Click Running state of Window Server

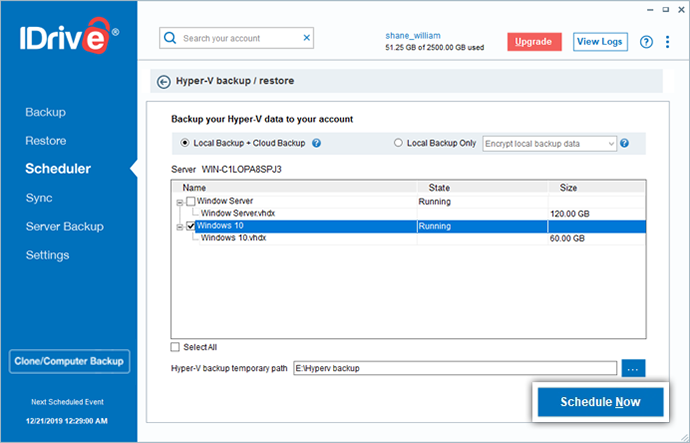coord(434,201)
